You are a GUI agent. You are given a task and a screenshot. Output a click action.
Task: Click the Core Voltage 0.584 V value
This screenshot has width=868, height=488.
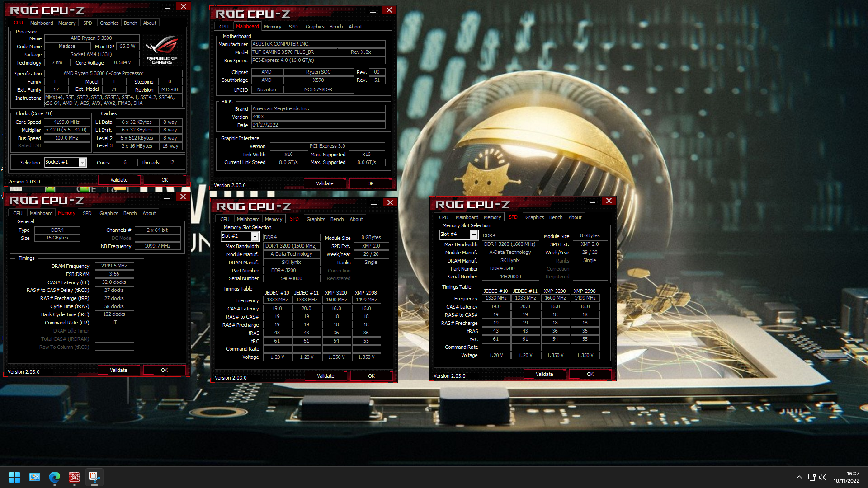[122, 63]
